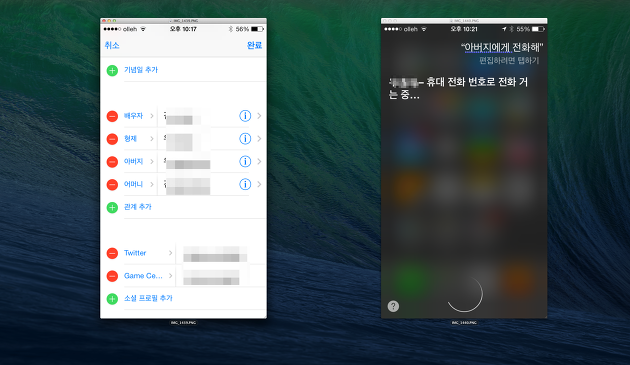
Task: Tap far-right chevron on 배우자 row
Action: point(259,116)
